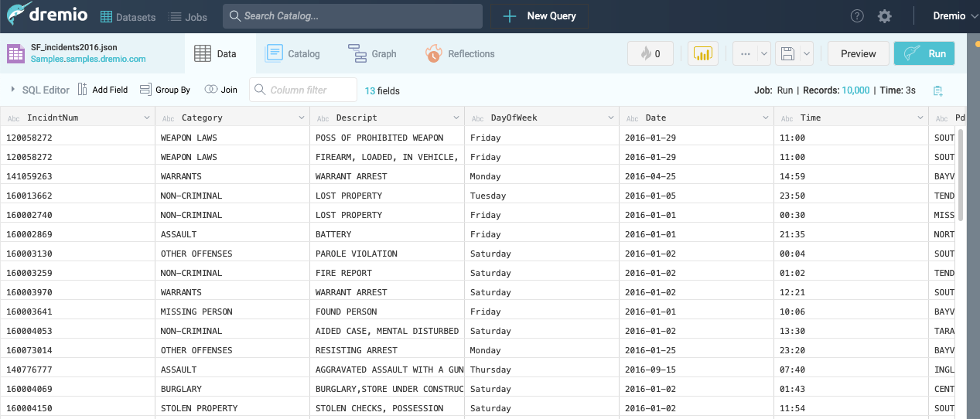Select cell RESISTING ARREST
Image resolution: width=980 pixels, height=419 pixels.
[x=387, y=350]
